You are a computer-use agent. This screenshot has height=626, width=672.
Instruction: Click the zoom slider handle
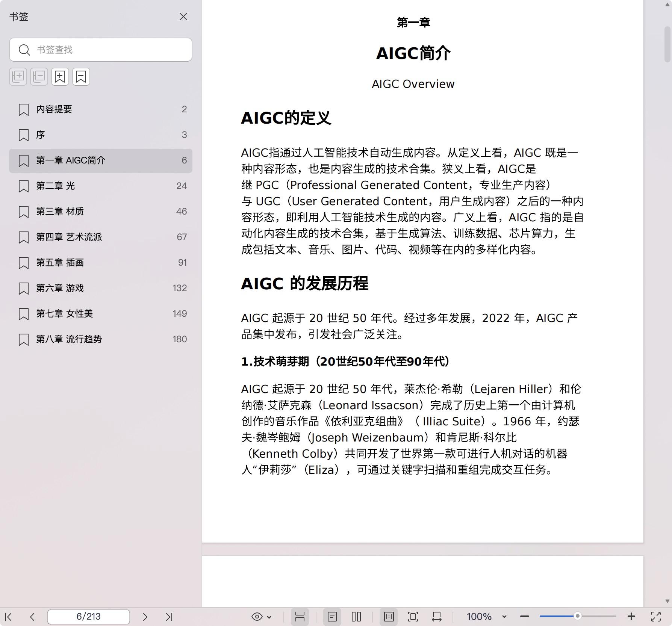coord(578,616)
